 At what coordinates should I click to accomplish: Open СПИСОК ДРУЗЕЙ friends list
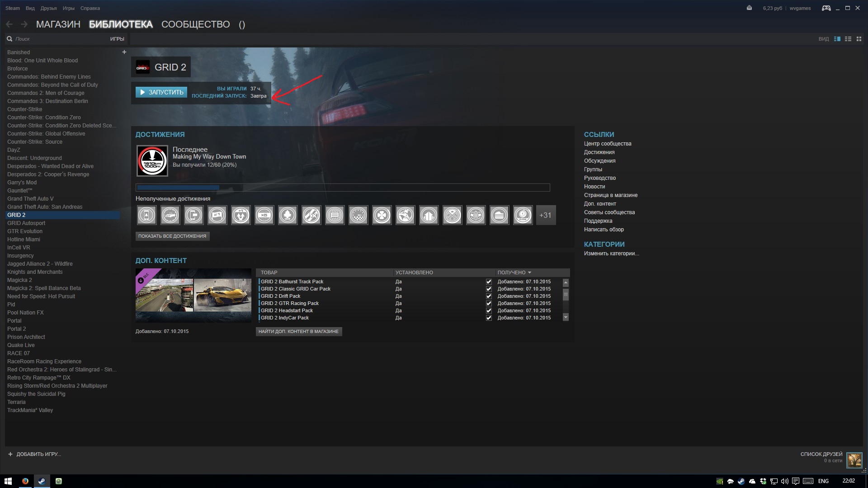(821, 454)
